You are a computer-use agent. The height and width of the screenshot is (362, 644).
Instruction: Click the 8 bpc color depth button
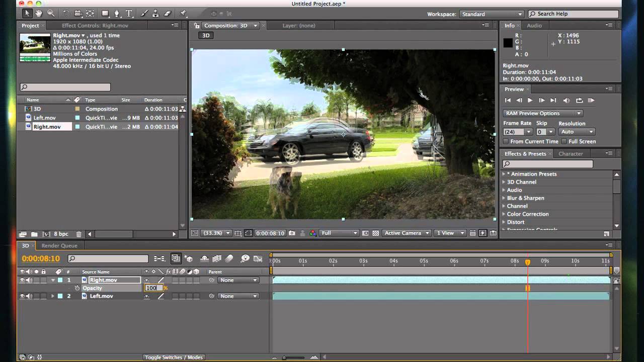[61, 234]
